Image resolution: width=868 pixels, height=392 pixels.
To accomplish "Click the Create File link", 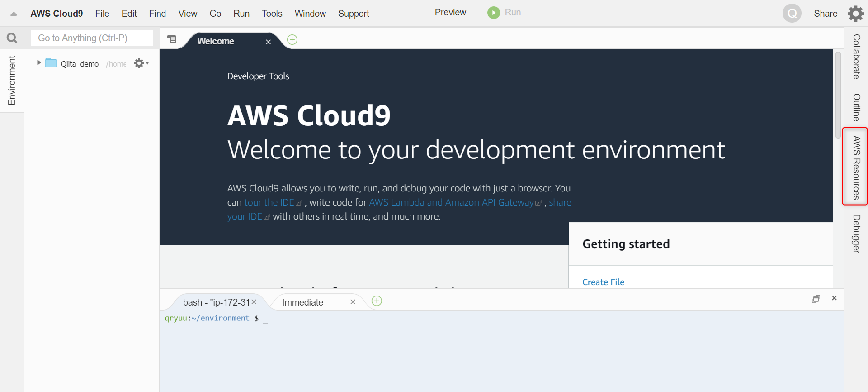I will tap(603, 282).
